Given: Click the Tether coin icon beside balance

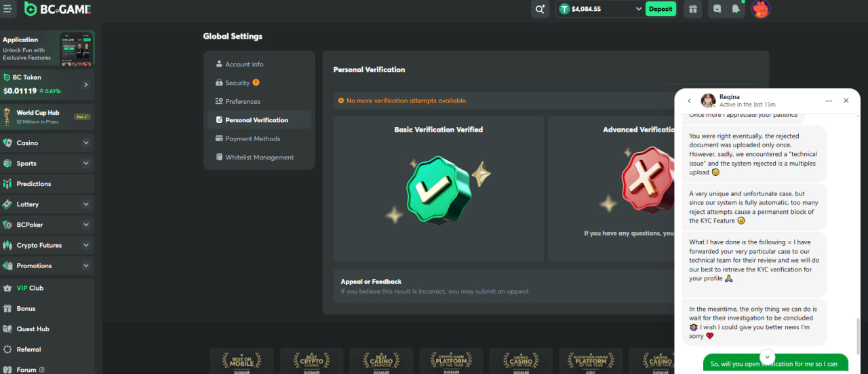Looking at the screenshot, I should click(x=564, y=9).
